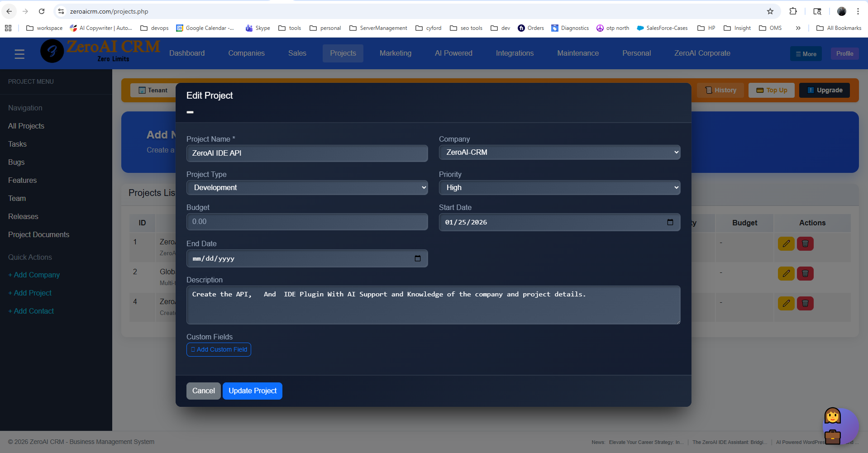The width and height of the screenshot is (868, 453).
Task: Expand the Company dropdown showing ZeroAI-CRM
Action: click(x=559, y=153)
